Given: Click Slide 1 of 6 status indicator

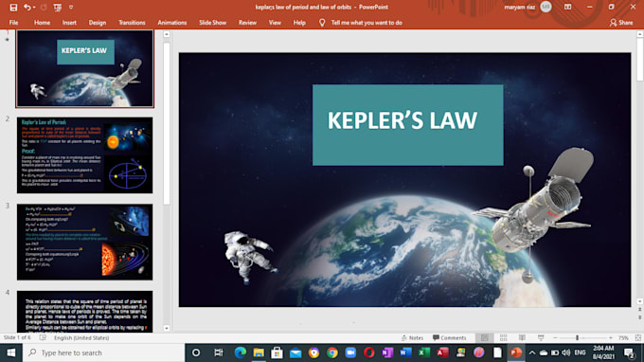Looking at the screenshot, I should (x=17, y=337).
